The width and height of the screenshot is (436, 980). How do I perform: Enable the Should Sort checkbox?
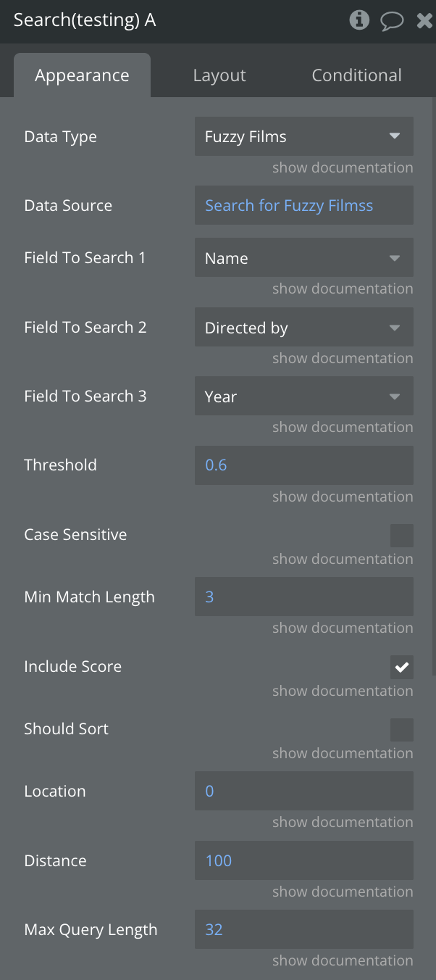(x=402, y=730)
